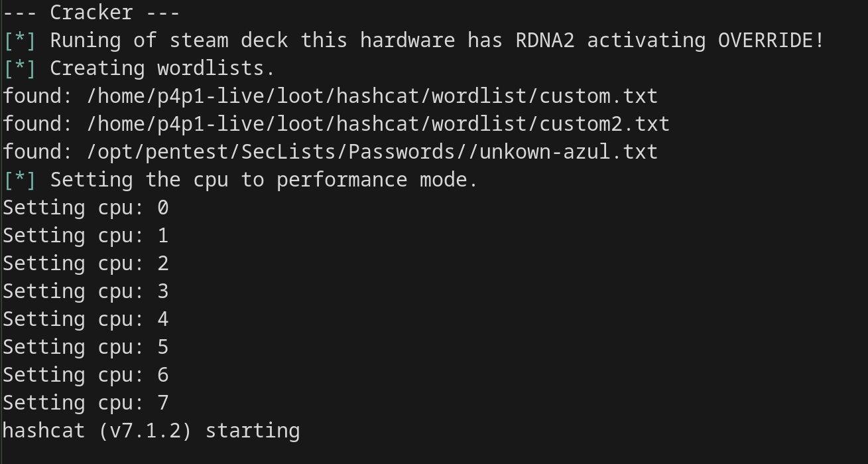
Task: Click the 'Creating wordlists.' text
Action: point(162,68)
